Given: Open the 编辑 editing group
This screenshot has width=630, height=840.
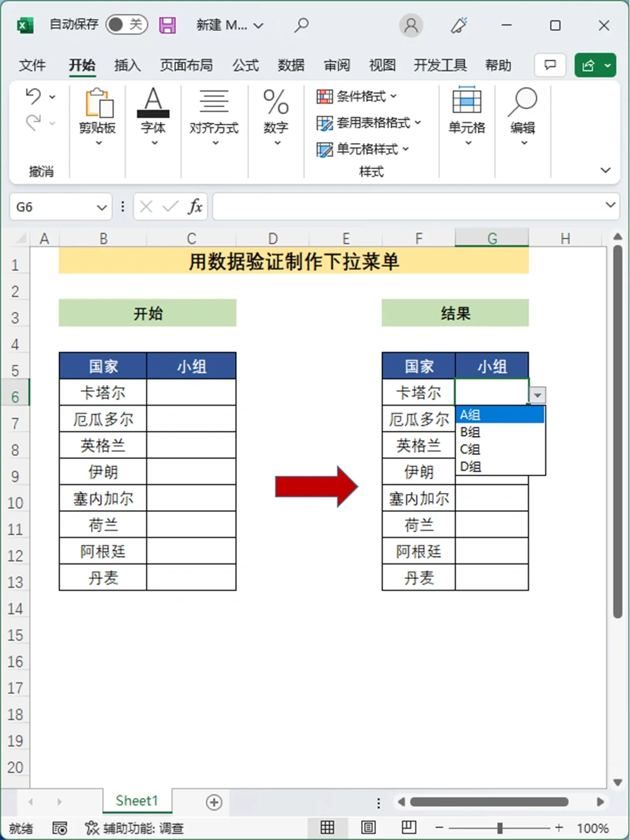Looking at the screenshot, I should click(523, 117).
